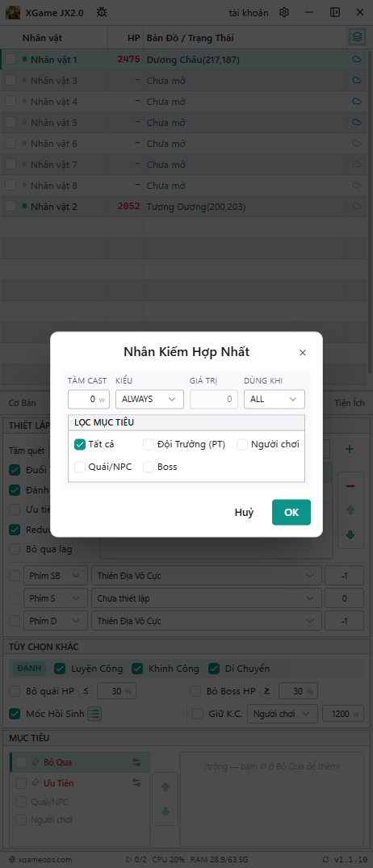Open the DÙNG KHI dropdown showing ALL
The image size is (373, 868).
[275, 399]
